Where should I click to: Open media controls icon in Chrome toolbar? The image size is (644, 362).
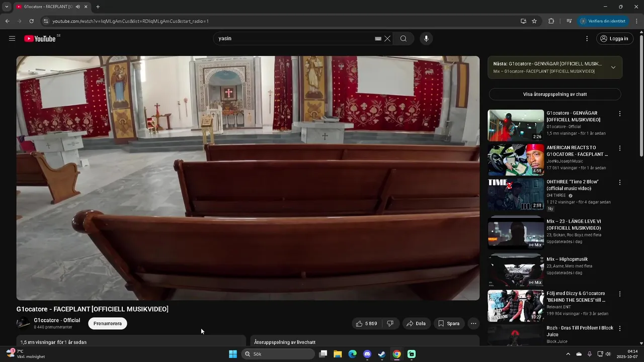pyautogui.click(x=569, y=21)
